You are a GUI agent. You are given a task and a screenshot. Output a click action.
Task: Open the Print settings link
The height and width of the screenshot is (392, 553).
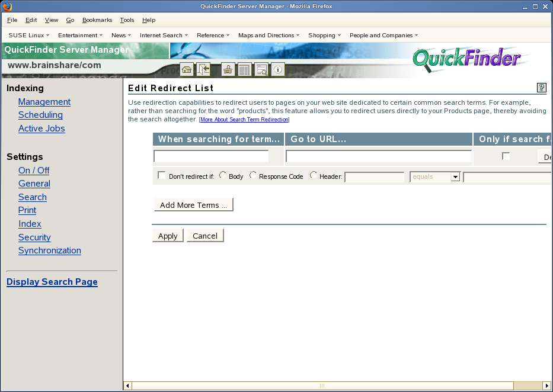27,210
